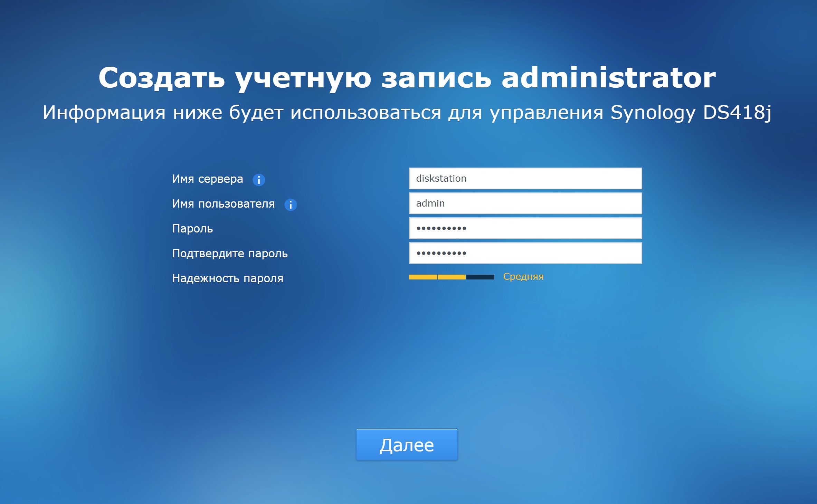Click the info icon next to Имя сервера
Image resolution: width=817 pixels, height=504 pixels.
tap(259, 180)
